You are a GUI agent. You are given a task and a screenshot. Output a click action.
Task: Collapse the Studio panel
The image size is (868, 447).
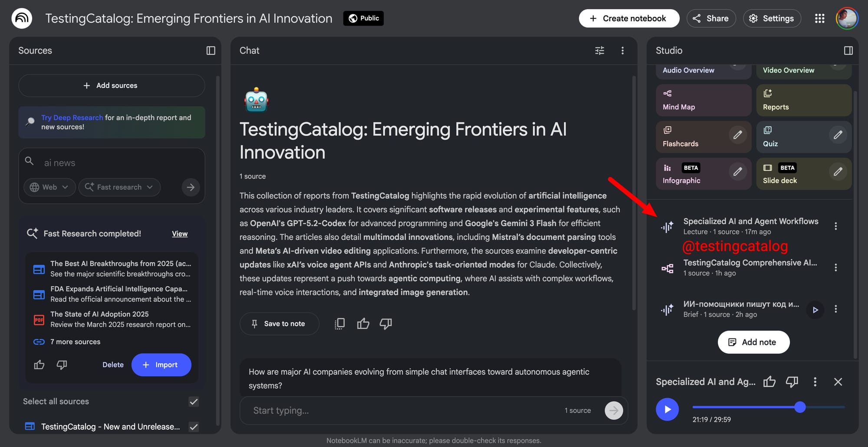pyautogui.click(x=848, y=51)
